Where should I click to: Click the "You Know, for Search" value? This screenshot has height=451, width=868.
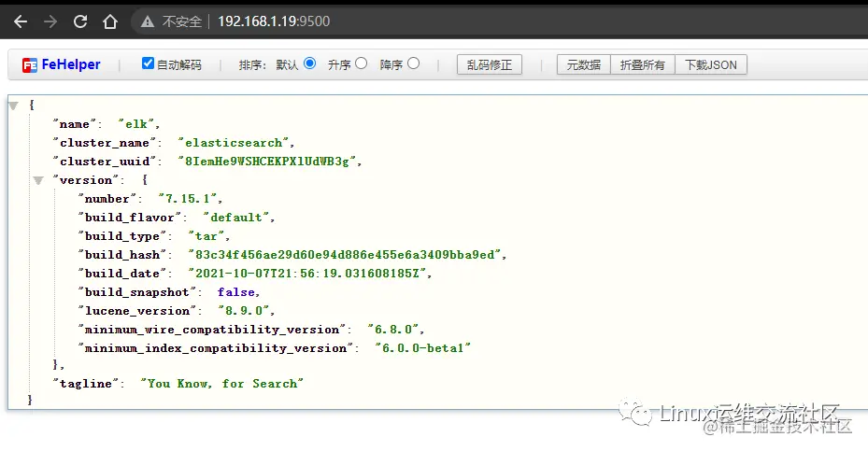click(221, 384)
